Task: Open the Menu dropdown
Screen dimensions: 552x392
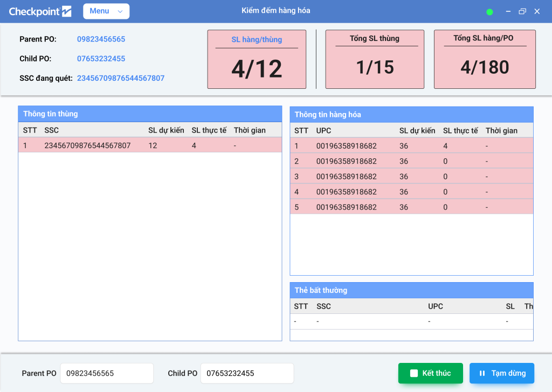Action: 106,11
